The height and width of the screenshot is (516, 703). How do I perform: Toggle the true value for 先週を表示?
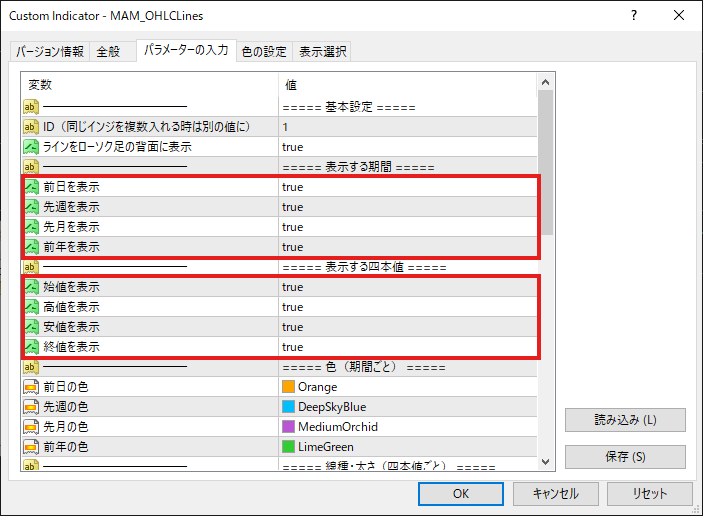point(407,207)
